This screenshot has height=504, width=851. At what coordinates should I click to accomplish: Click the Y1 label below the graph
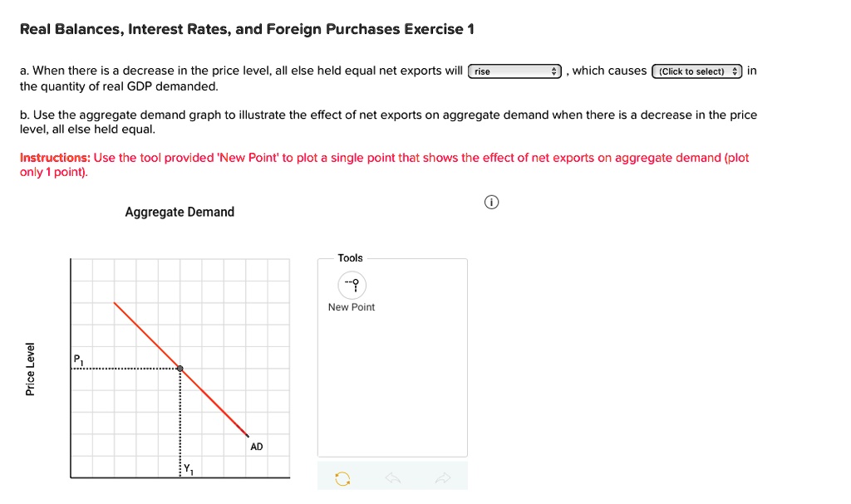point(186,467)
